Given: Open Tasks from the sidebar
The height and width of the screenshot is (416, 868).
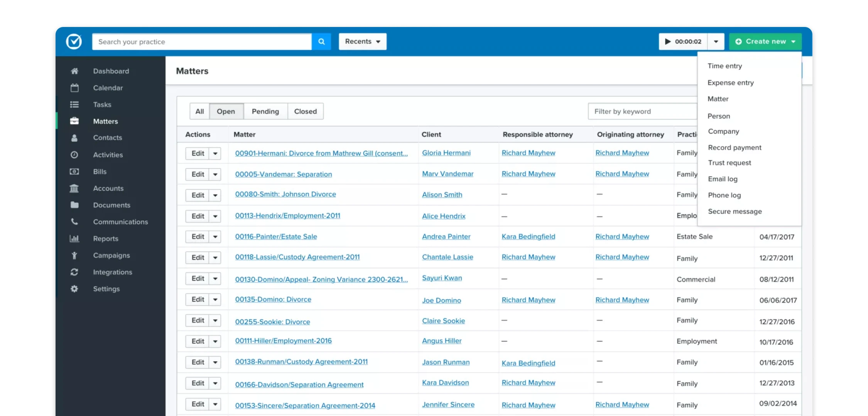Looking at the screenshot, I should (74, 104).
